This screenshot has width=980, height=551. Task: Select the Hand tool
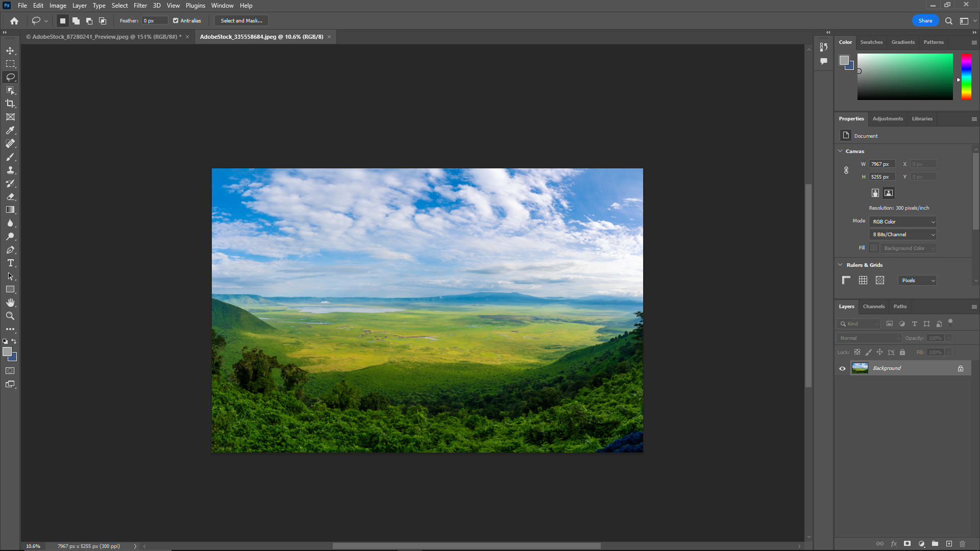[10, 303]
